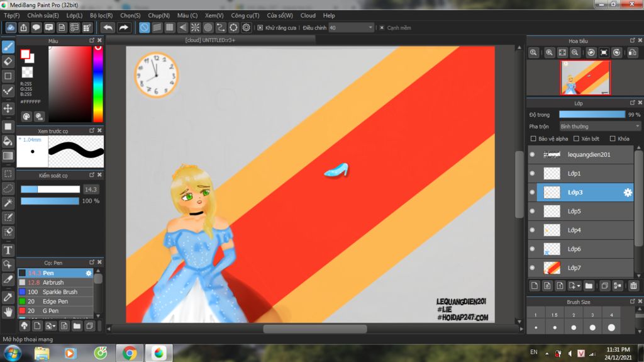Select the Bucket fill tool
Image resolution: width=644 pixels, height=362 pixels.
tap(8, 141)
